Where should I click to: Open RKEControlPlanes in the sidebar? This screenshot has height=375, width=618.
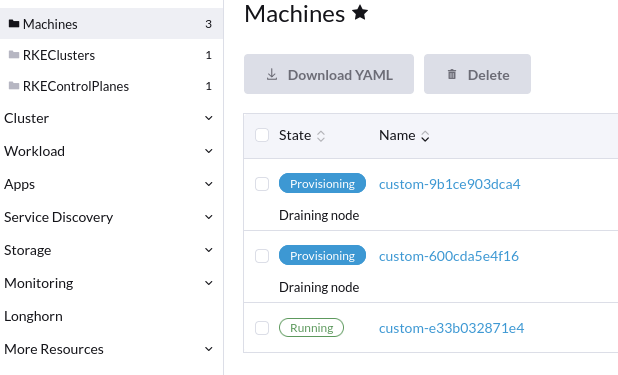(111, 86)
